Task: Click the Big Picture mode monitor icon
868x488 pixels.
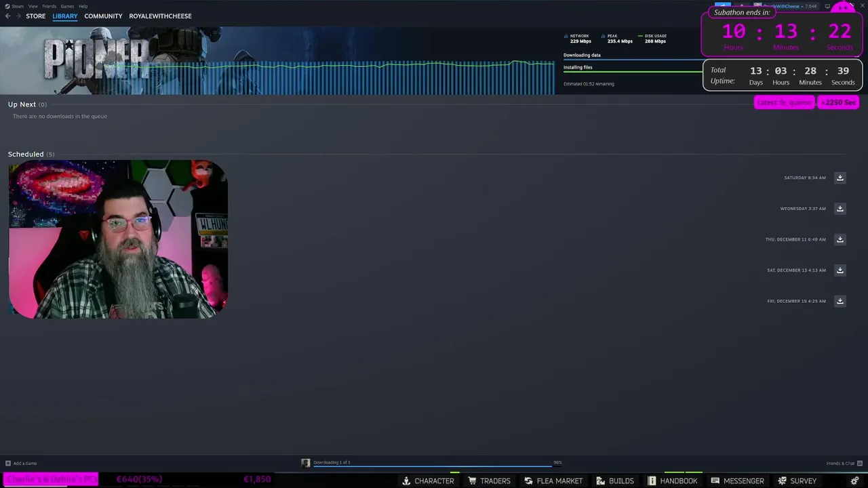Action: pyautogui.click(x=827, y=6)
